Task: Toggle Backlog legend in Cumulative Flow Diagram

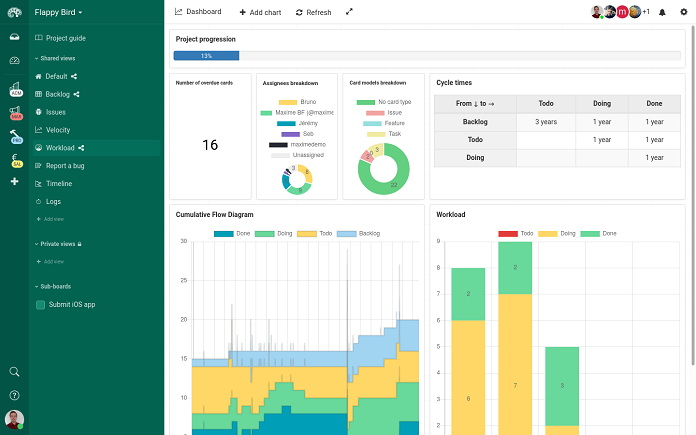Action: point(359,233)
